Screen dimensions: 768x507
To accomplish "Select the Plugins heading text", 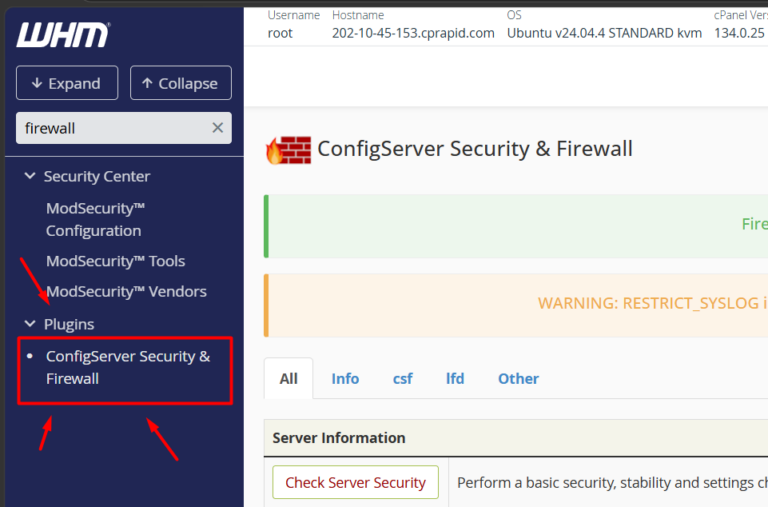I will 69,324.
